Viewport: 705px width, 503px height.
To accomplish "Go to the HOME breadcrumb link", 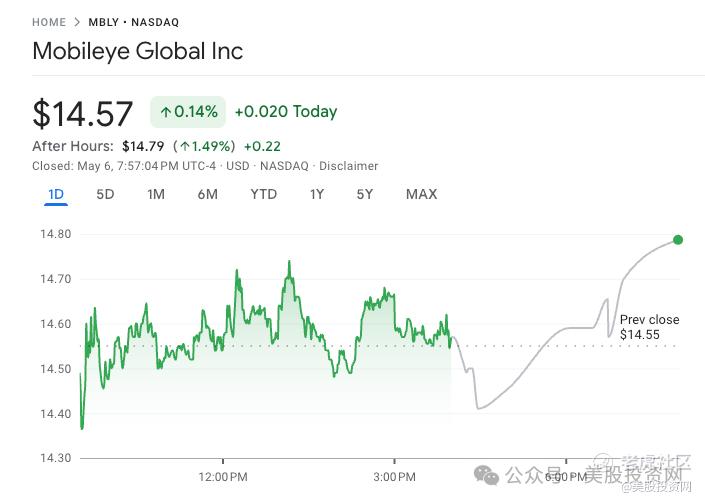I will click(49, 22).
